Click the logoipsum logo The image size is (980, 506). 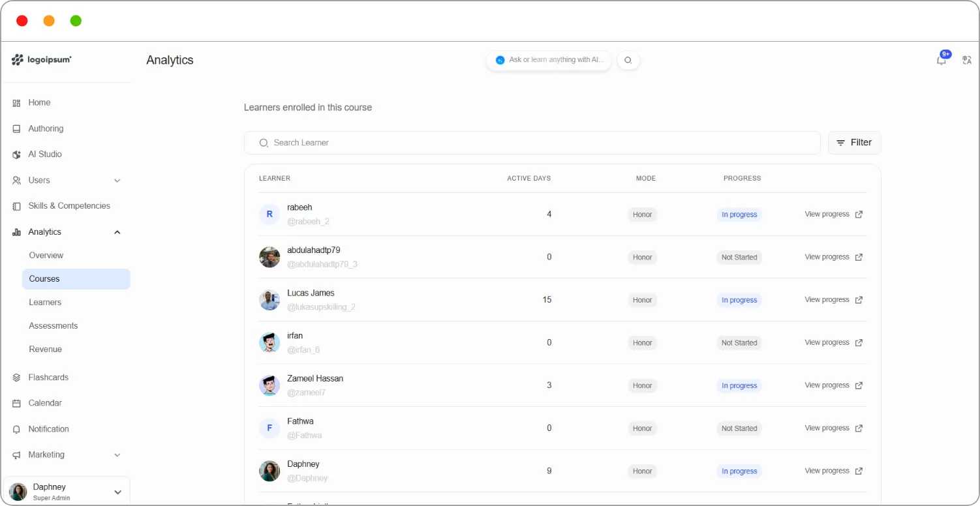click(41, 60)
